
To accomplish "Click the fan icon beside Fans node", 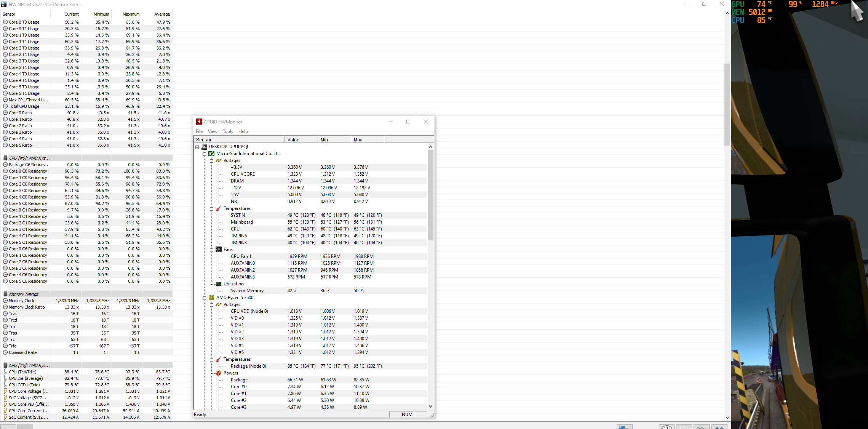I will click(219, 250).
